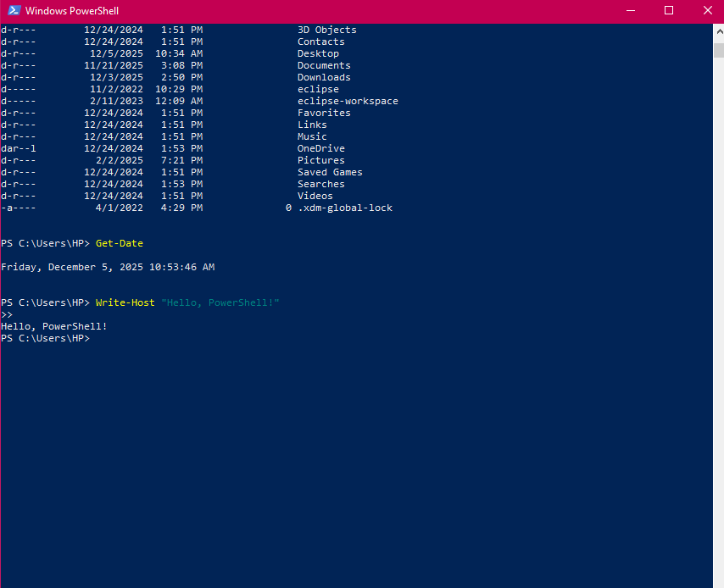Click the empty scrollbar track below thumb
Screen dimensions: 724x588
(x=718, y=339)
